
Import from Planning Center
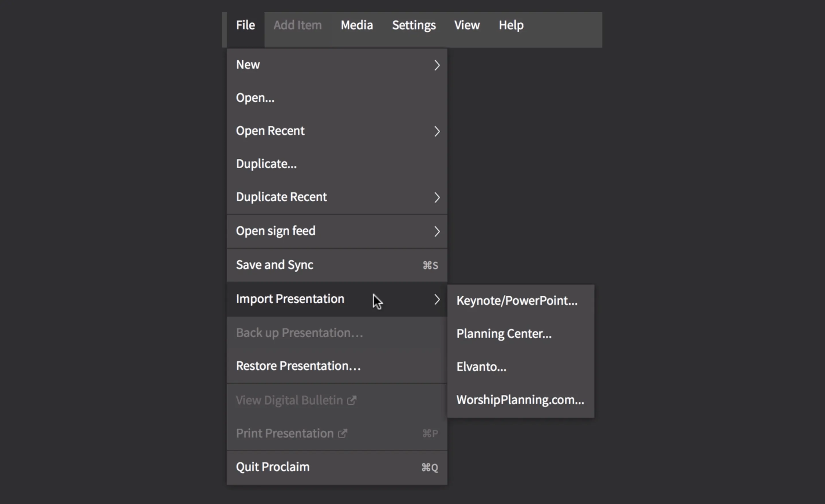coord(504,333)
